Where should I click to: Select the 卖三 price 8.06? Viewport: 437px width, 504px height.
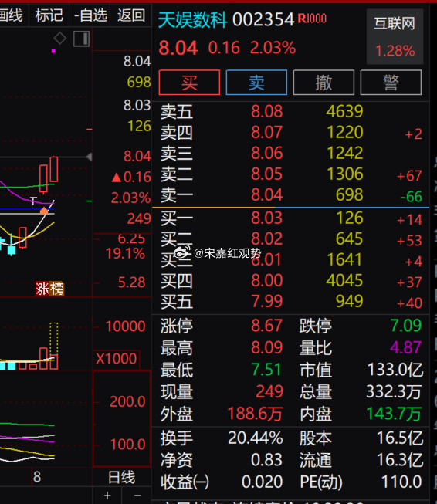pos(266,153)
